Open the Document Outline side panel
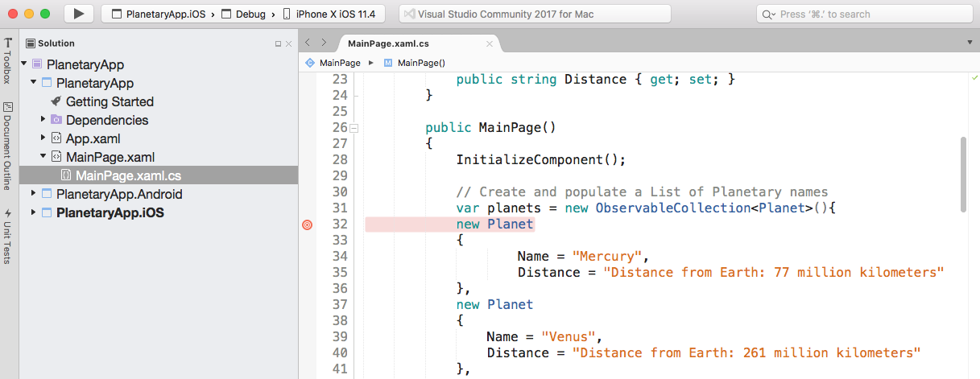The width and height of the screenshot is (980, 379). click(8, 146)
